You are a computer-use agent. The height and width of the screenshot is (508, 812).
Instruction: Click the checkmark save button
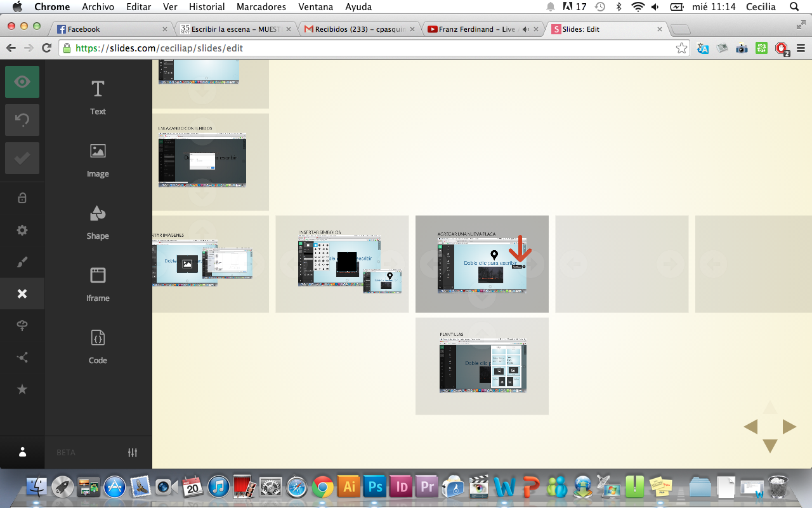pyautogui.click(x=22, y=158)
